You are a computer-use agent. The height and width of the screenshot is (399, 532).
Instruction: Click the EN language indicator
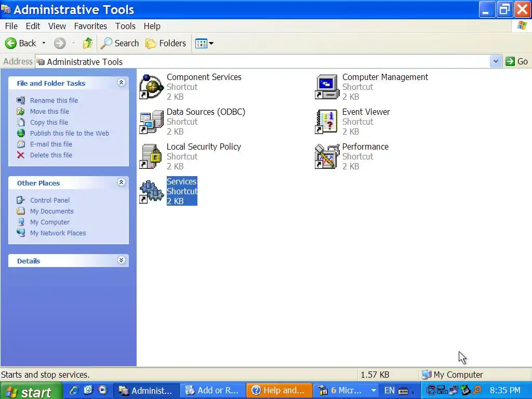[x=390, y=391]
